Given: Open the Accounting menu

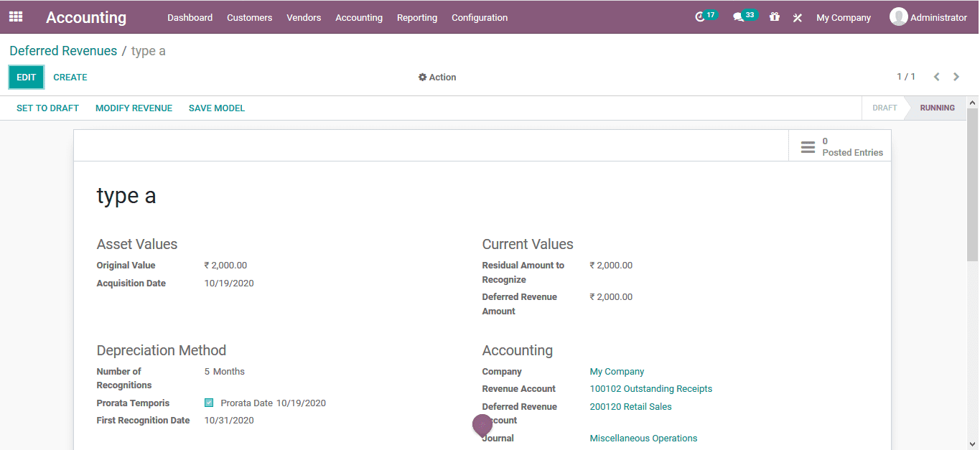Looking at the screenshot, I should click(x=359, y=17).
